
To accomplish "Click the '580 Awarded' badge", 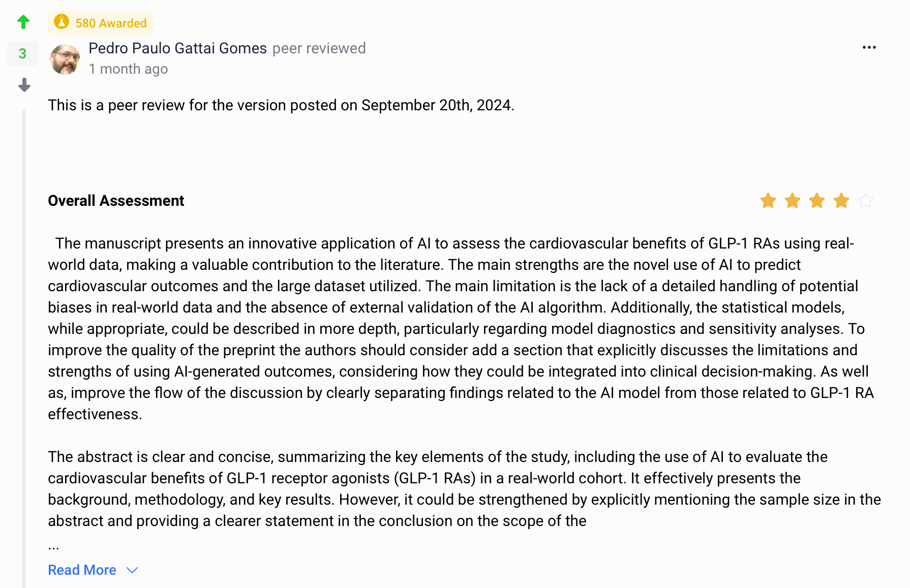I will (110, 23).
